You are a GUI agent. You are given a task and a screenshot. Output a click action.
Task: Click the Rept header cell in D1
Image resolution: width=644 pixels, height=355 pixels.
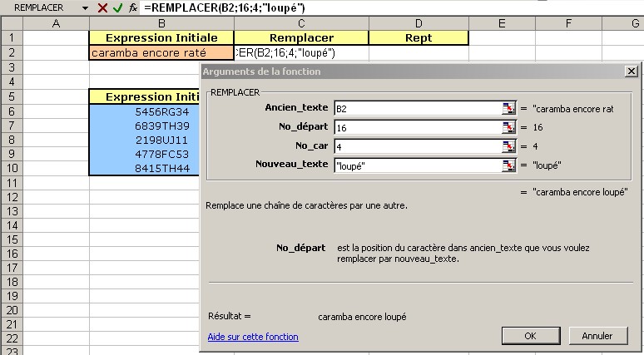pos(418,38)
